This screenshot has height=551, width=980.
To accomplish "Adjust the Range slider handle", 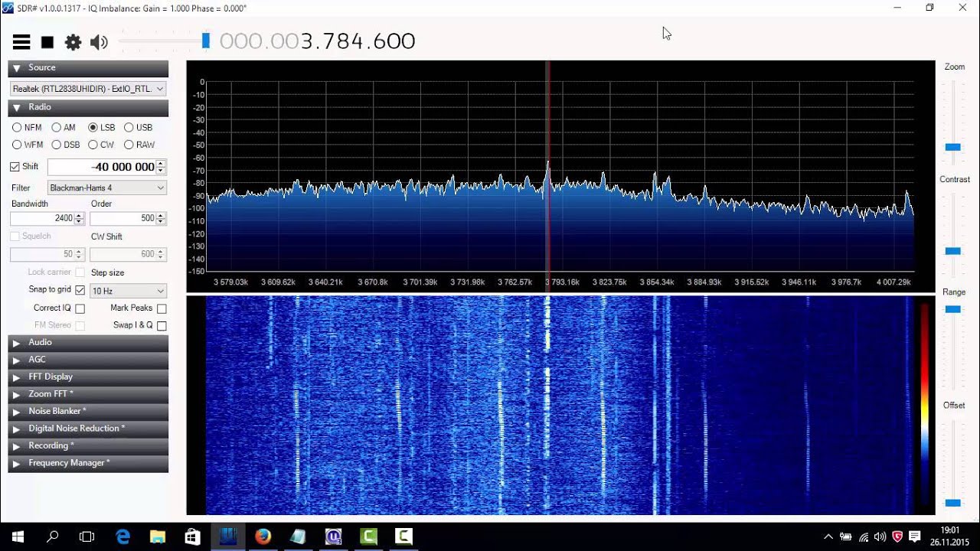I will (x=952, y=309).
